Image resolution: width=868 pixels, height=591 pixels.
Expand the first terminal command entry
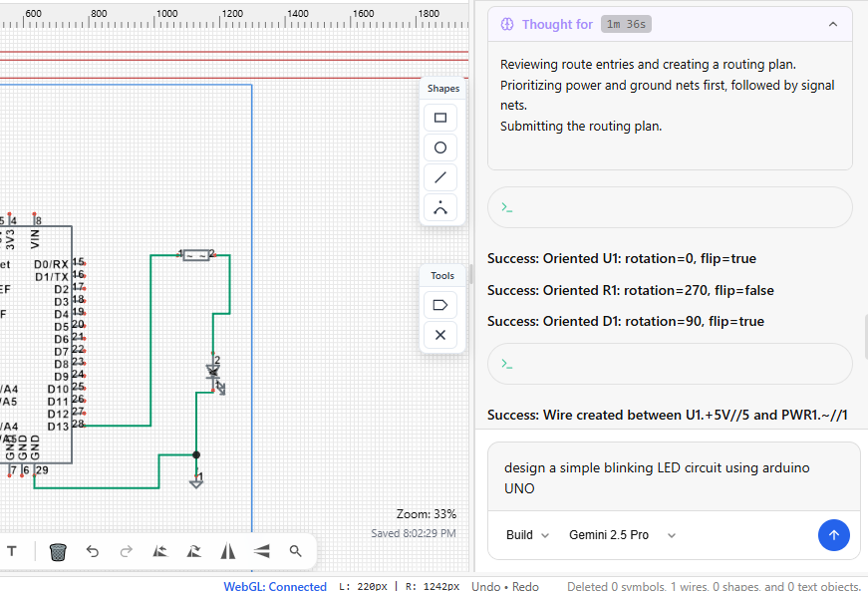coord(669,207)
